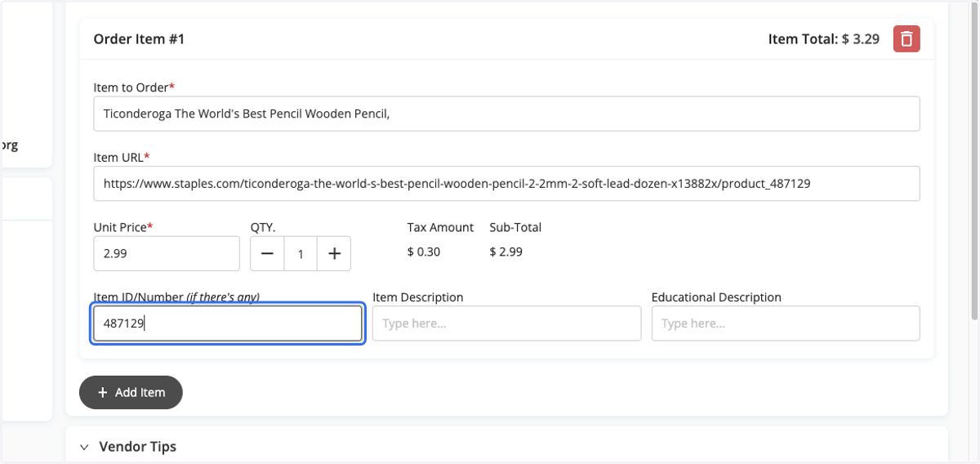Click the Item URL input field
The width and height of the screenshot is (980, 464).
[506, 184]
